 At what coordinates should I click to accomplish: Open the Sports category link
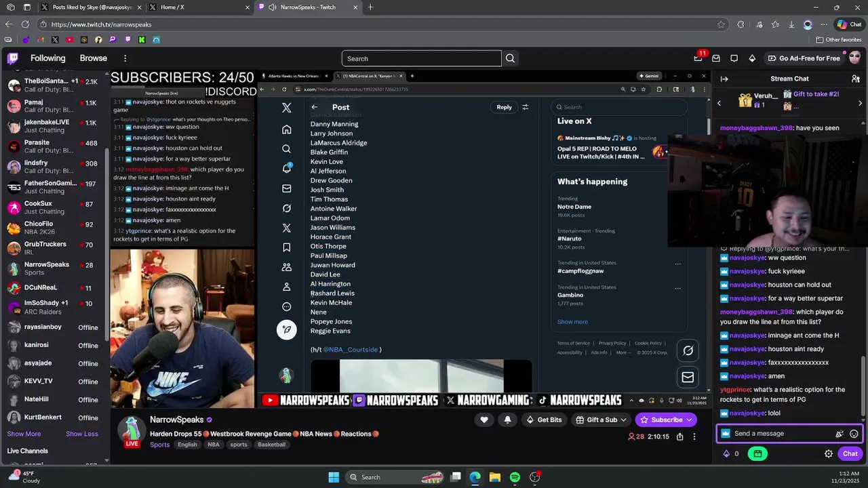point(160,445)
